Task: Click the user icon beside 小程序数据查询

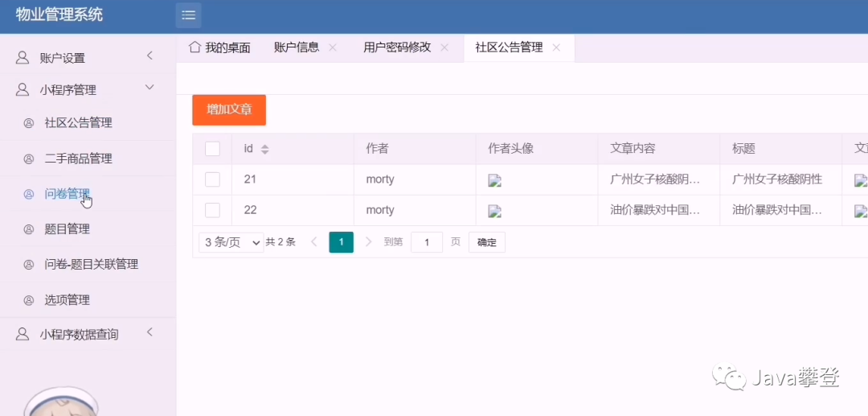Action: click(x=23, y=334)
